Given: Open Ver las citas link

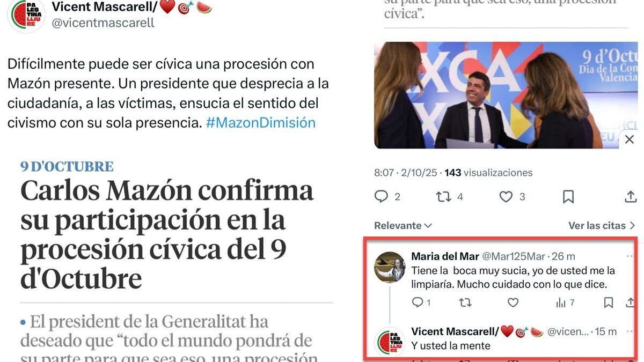Looking at the screenshot, I should 602,226.
